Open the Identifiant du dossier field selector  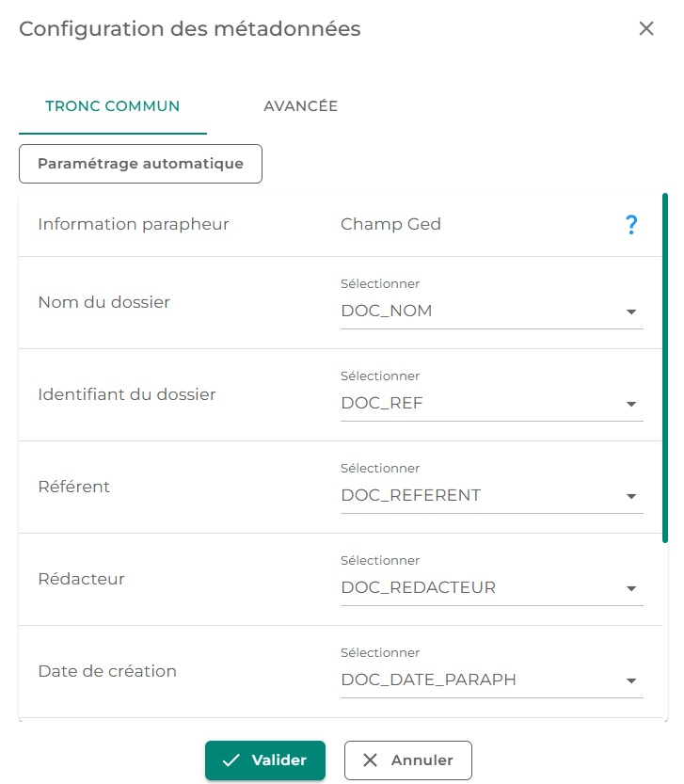(x=480, y=404)
